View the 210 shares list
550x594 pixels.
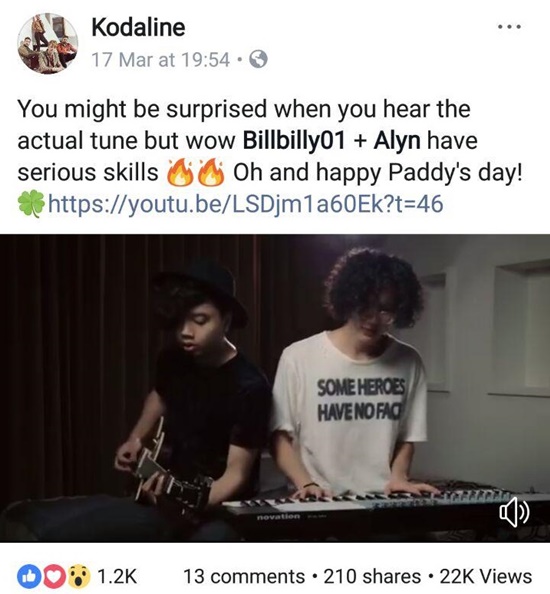pos(372,576)
